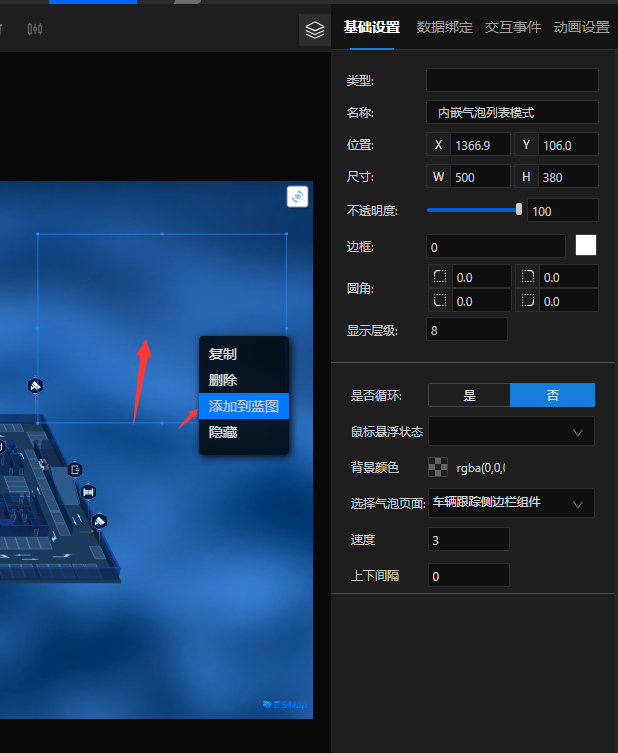Set 是否循环 to 是
The image size is (618, 753).
(x=469, y=395)
